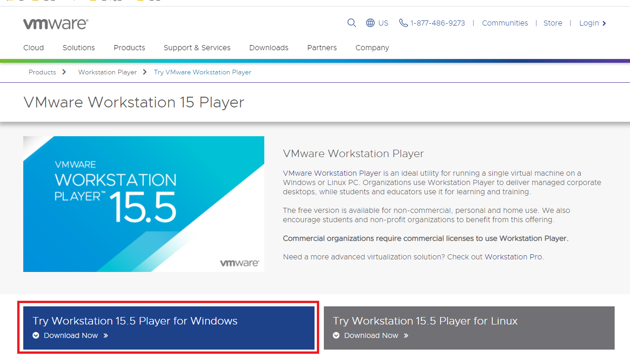The width and height of the screenshot is (630, 364).
Task: Click the circle-arrow icon in Windows download box
Action: pos(36,335)
